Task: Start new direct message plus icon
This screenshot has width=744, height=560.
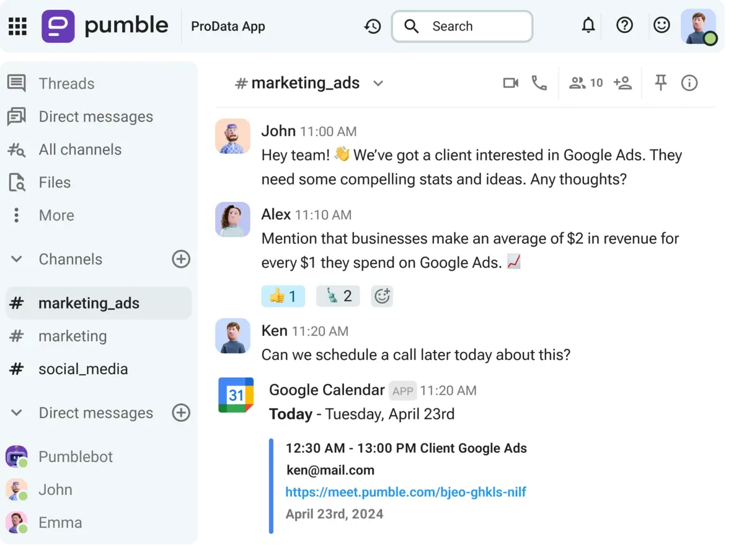Action: click(x=181, y=413)
